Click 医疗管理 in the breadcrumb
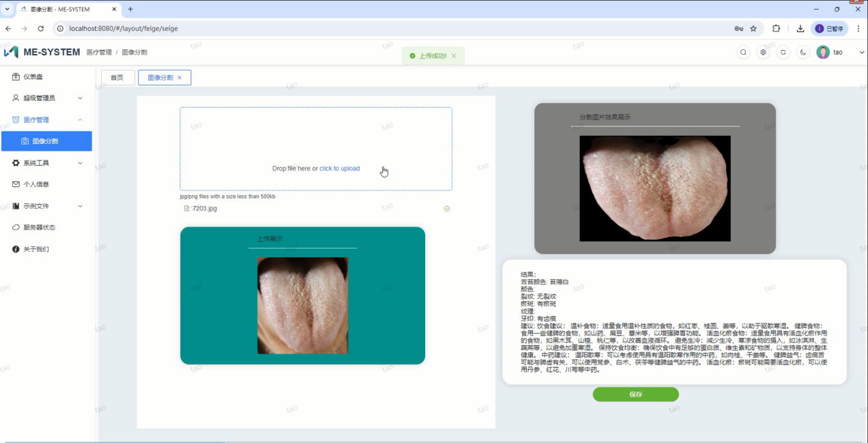This screenshot has width=868, height=443. (99, 52)
